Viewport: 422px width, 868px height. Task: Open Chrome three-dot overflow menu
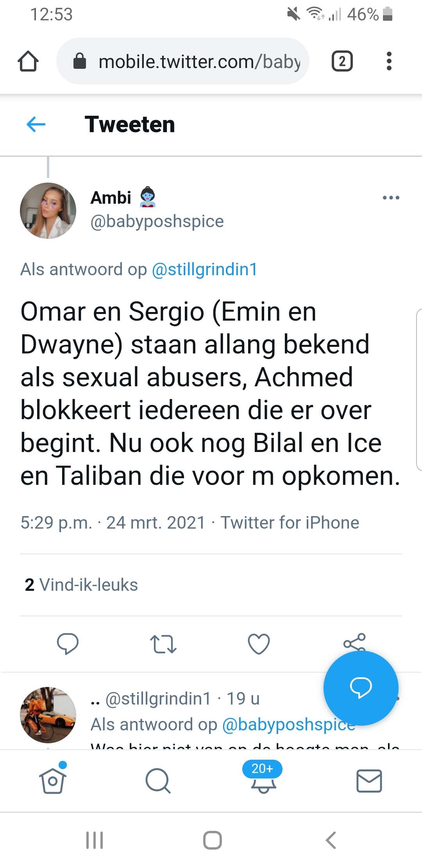tap(389, 61)
